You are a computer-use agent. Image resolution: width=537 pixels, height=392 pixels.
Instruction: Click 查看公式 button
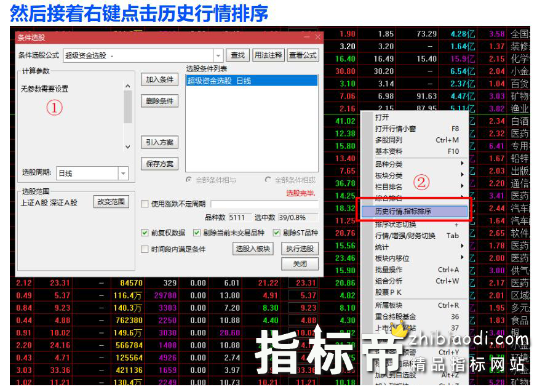coord(303,55)
